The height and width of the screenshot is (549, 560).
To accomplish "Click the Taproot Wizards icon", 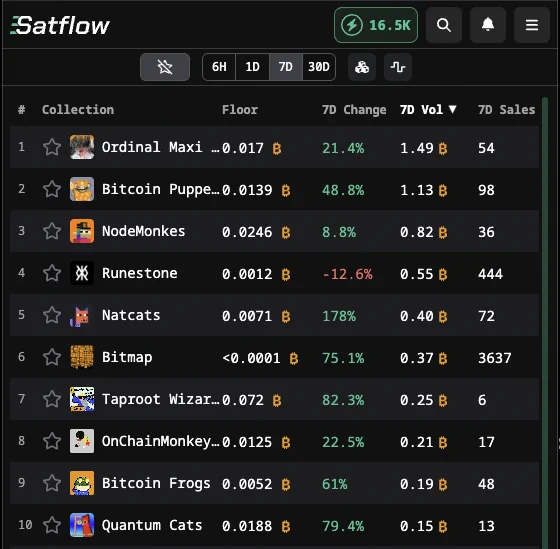I will coord(82,399).
